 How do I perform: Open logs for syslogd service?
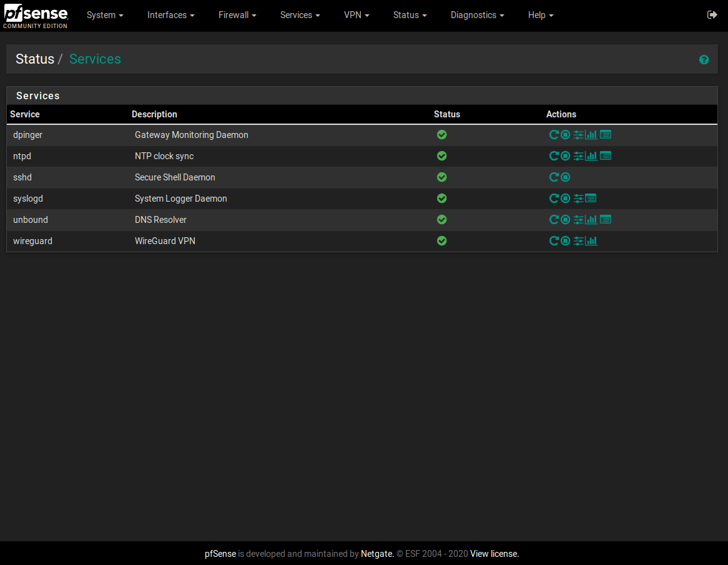[x=591, y=199]
